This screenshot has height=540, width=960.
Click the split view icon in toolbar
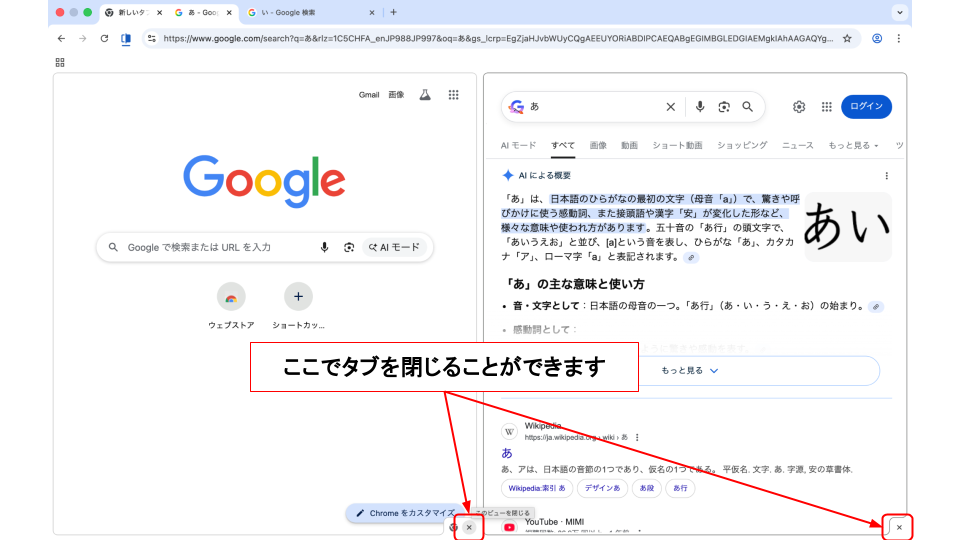[126, 39]
